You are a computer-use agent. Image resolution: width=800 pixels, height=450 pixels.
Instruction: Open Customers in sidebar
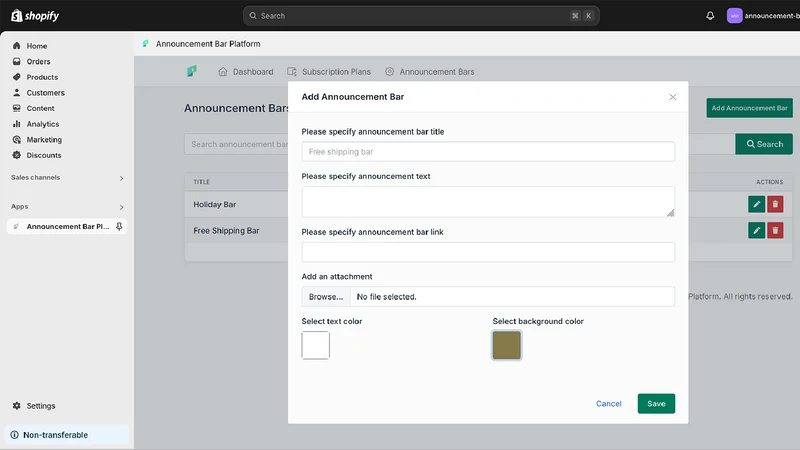click(x=45, y=93)
